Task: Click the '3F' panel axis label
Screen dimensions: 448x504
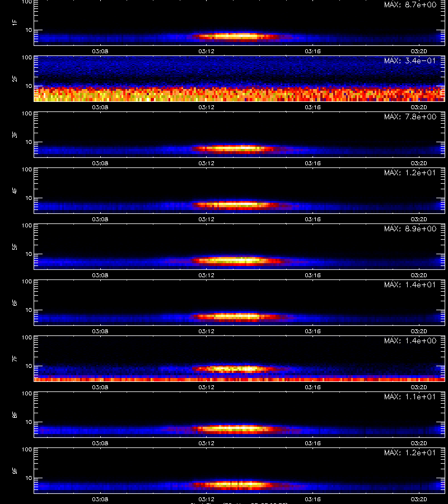Action: (15, 134)
